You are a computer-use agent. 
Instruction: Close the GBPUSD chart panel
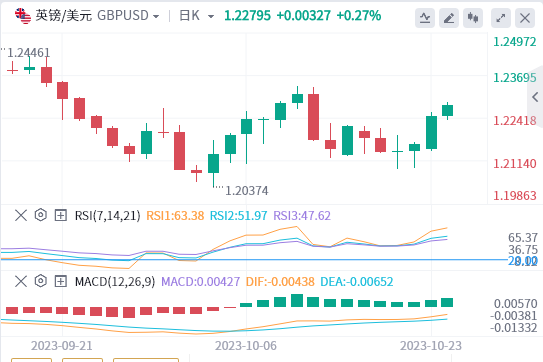point(525,18)
